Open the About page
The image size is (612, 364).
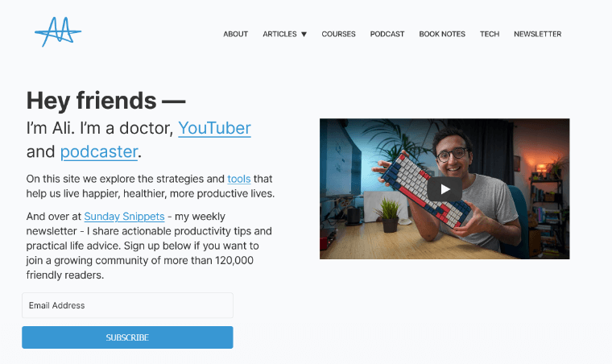coord(235,34)
